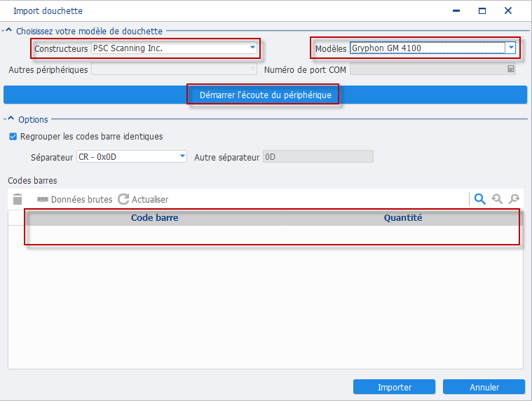Minimize the Import douchette window

[x=456, y=11]
